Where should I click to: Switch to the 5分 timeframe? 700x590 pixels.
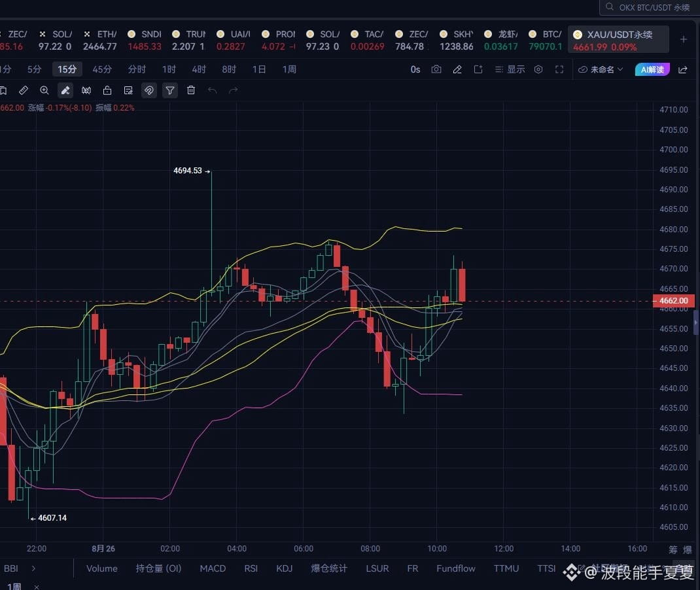35,69
